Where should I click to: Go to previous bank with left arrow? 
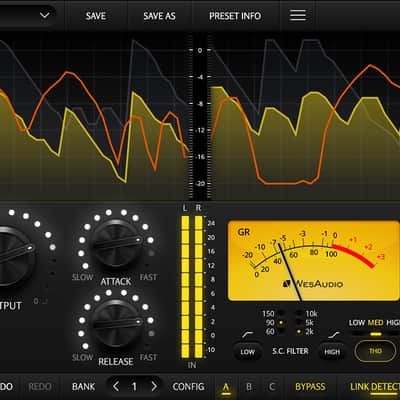[x=116, y=387]
